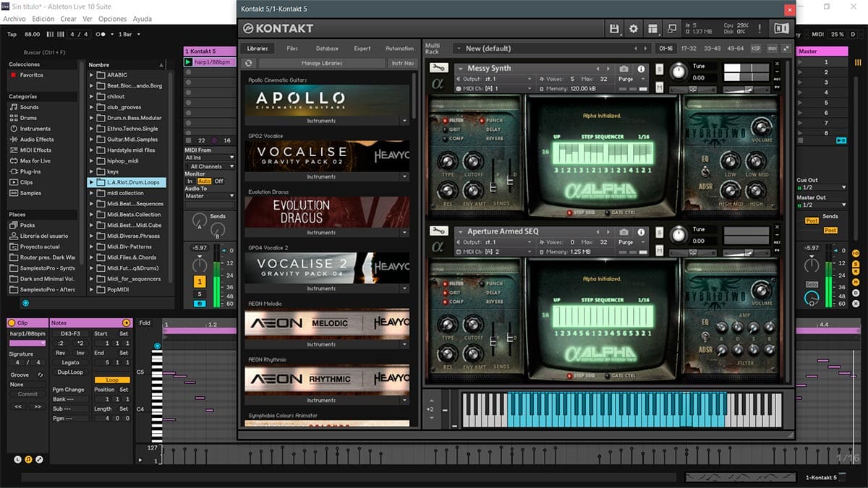Show info for Messy Synth instrument
This screenshot has height=488, width=868.
640,69
